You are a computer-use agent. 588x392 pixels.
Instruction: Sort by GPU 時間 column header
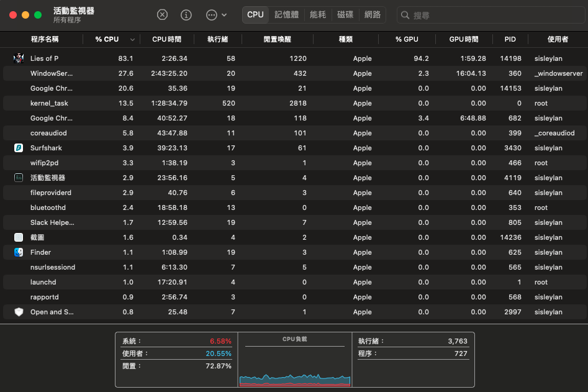pyautogui.click(x=463, y=39)
